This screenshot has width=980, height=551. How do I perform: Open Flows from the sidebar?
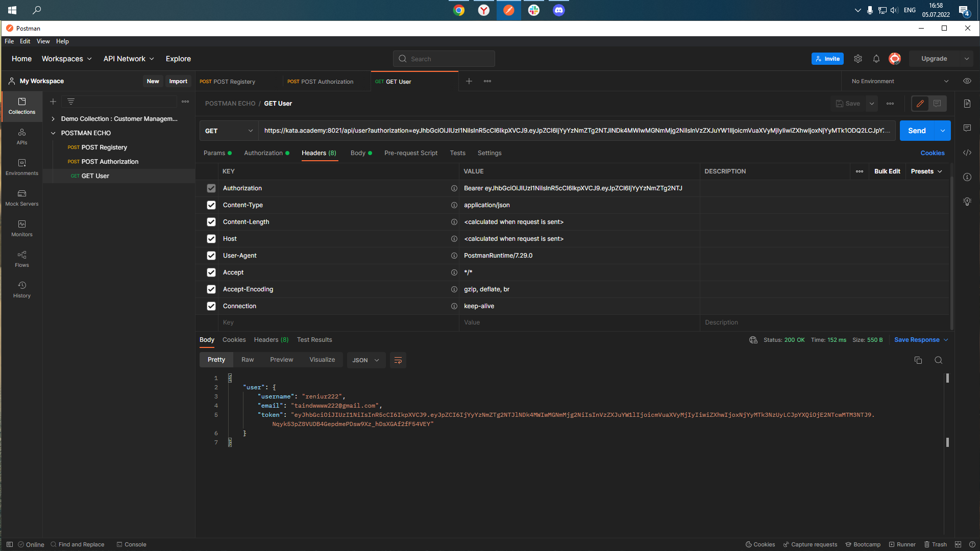click(x=21, y=259)
